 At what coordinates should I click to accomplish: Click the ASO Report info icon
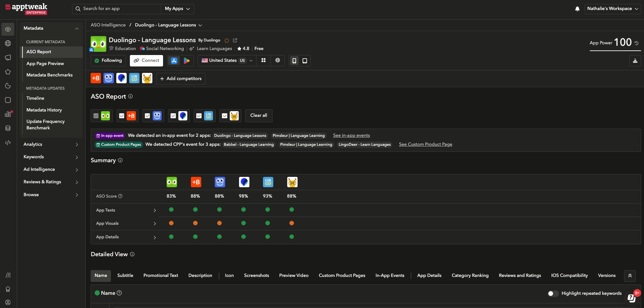pyautogui.click(x=131, y=96)
